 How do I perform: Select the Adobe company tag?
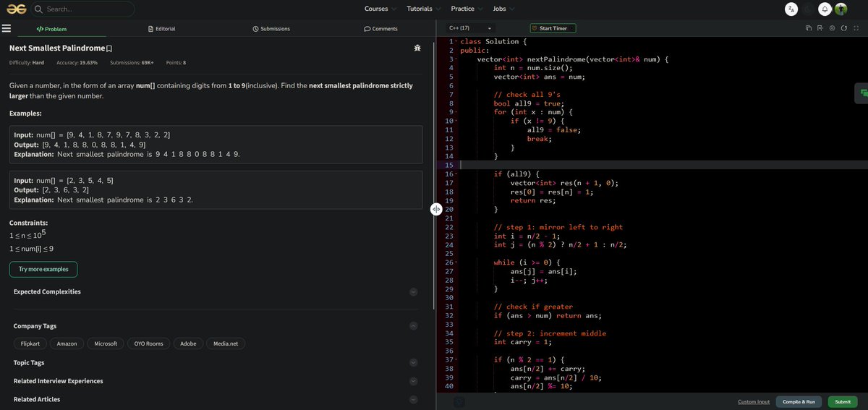188,343
